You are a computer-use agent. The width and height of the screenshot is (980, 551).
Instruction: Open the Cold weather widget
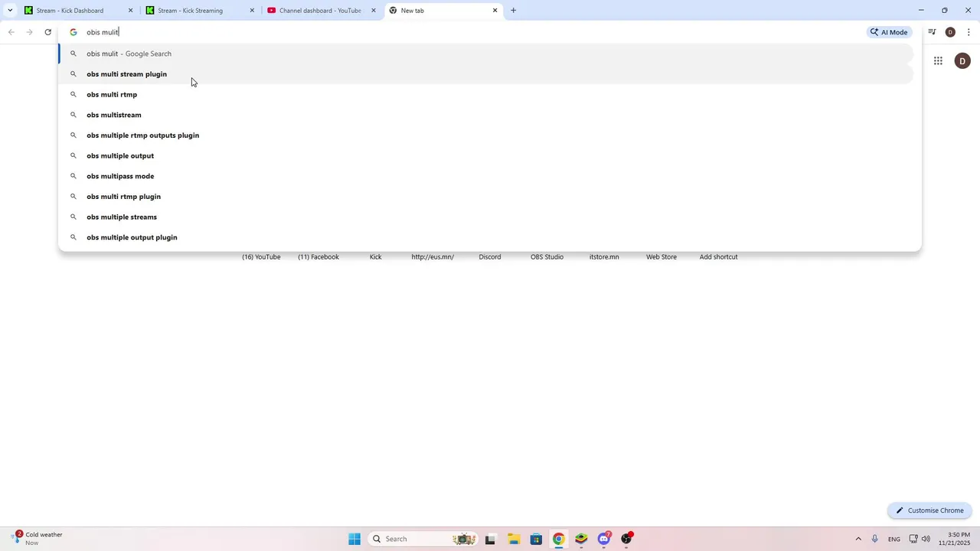[37, 539]
